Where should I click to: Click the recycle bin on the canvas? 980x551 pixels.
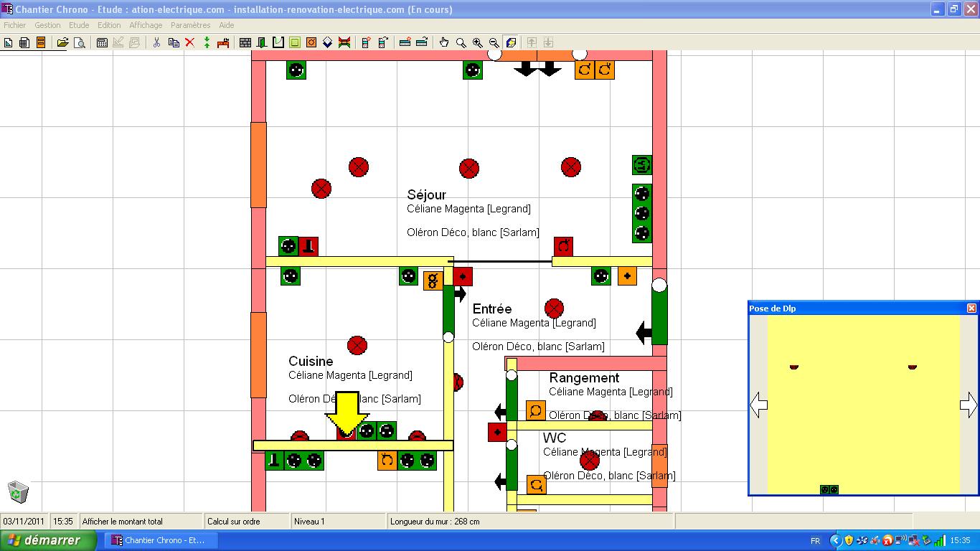pyautogui.click(x=19, y=492)
